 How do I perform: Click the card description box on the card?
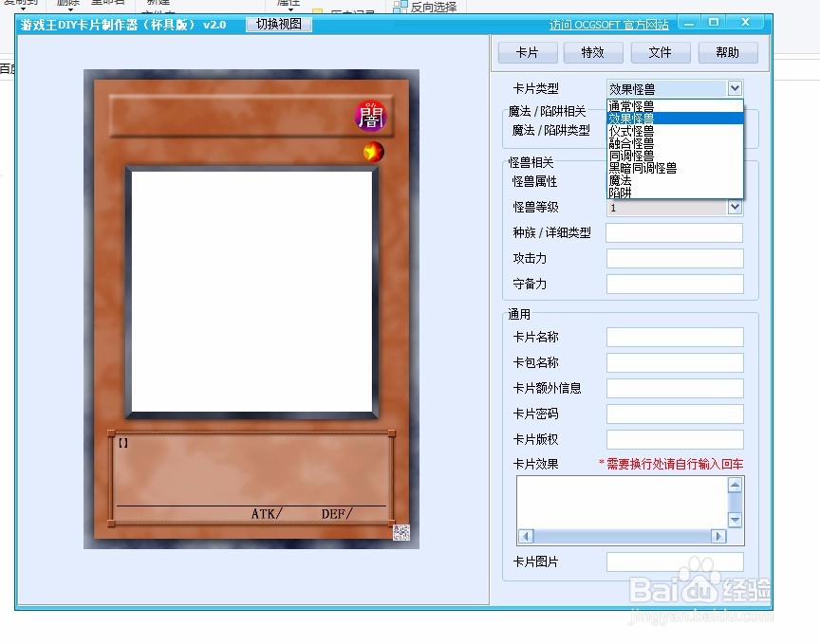(x=252, y=478)
